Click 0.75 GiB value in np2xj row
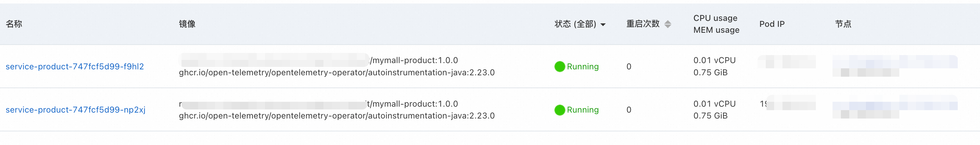Image resolution: width=980 pixels, height=145 pixels. click(x=710, y=116)
